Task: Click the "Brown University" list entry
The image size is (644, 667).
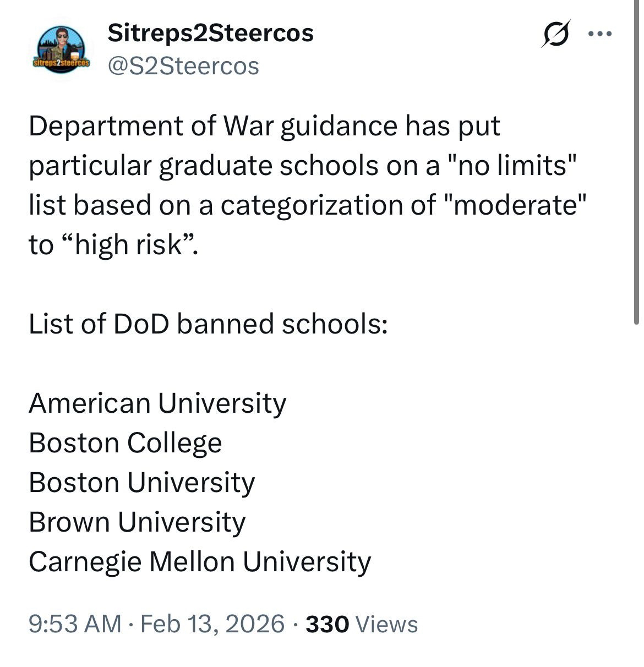Action: [x=137, y=522]
